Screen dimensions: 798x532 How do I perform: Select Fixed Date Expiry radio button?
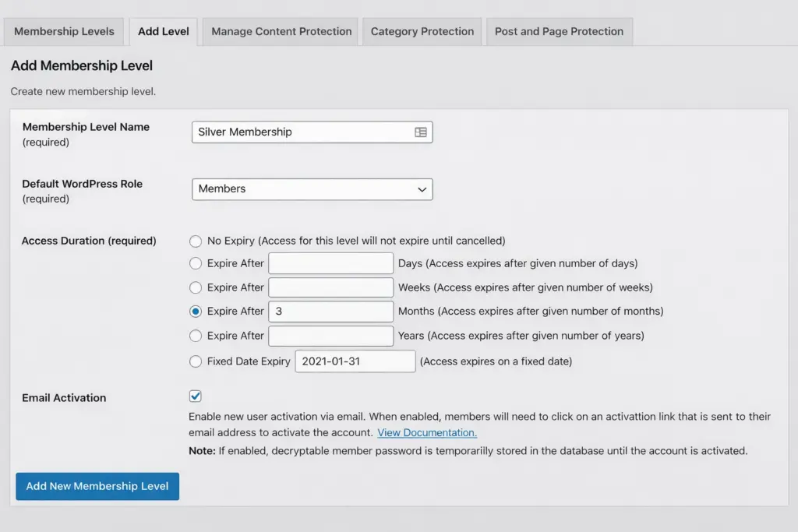(x=196, y=361)
